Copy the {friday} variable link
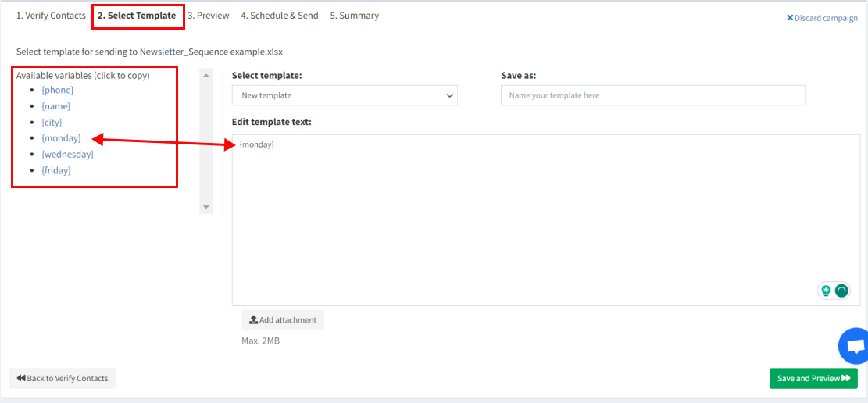Viewport: 868px width, 403px height. pyautogui.click(x=56, y=170)
